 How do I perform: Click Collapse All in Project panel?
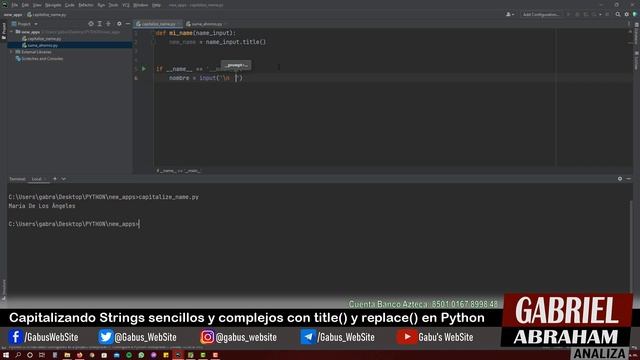pos(109,24)
